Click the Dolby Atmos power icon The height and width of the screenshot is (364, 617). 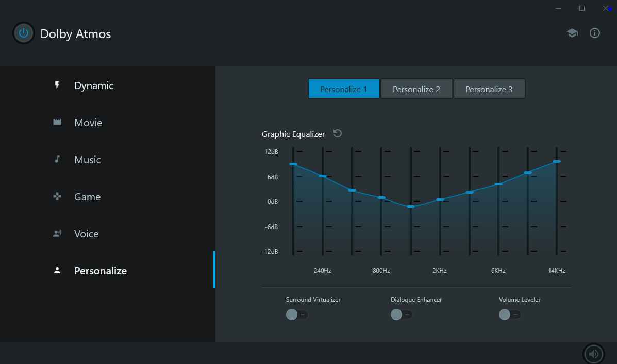tap(23, 33)
